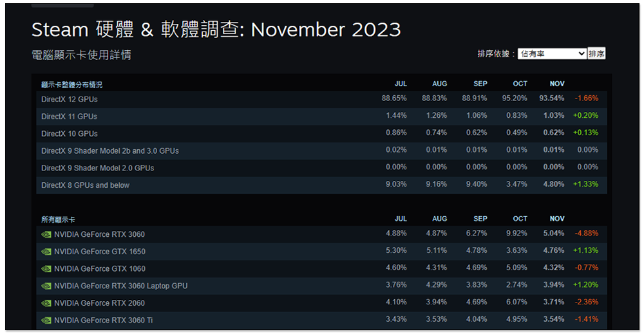Viewport: 644px width, 334px height.
Task: Click NVIDIA logo beside RTX 3060 Laptop GPU
Action: click(46, 286)
